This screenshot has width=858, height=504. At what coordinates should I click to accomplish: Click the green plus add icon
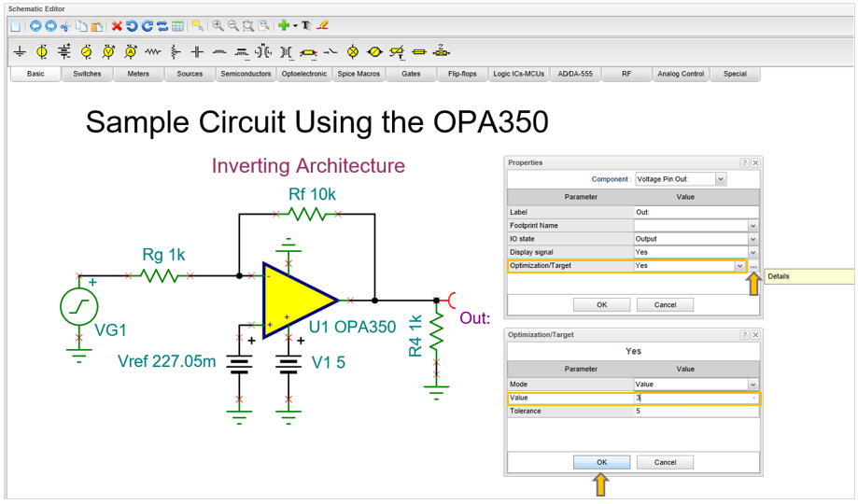click(x=284, y=26)
